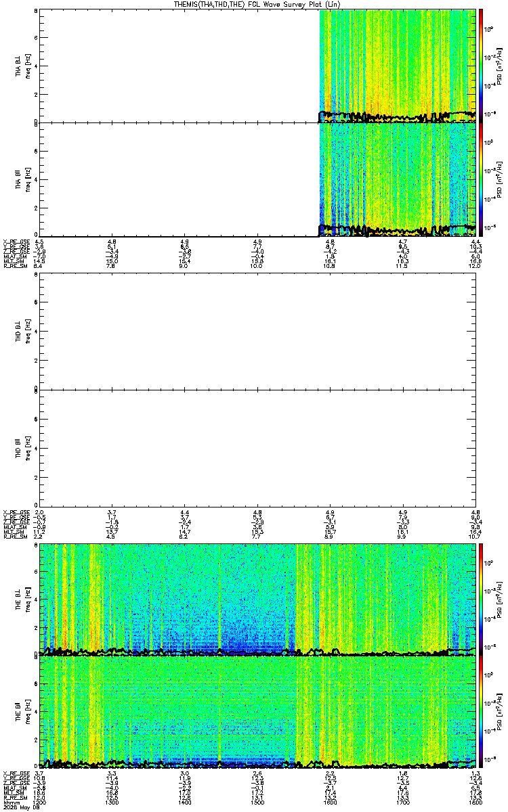
Task: Click the '1500' time tick label
Action: 258,801
